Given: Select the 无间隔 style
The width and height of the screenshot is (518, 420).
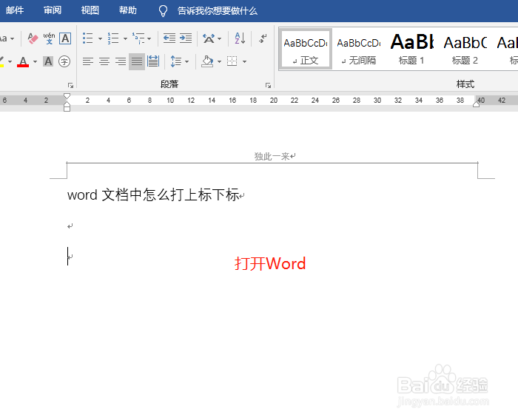Looking at the screenshot, I should [x=359, y=50].
